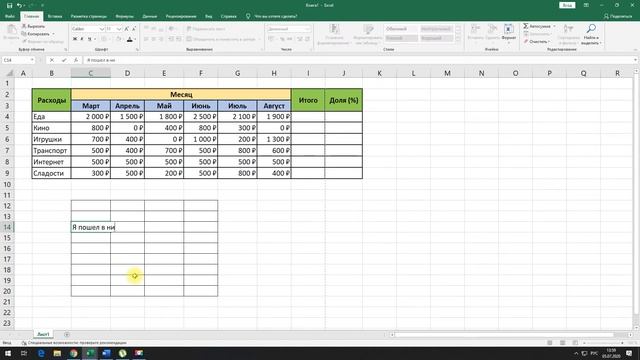
Task: Open the Copy button dropdown arrow
Action: pos(53,34)
